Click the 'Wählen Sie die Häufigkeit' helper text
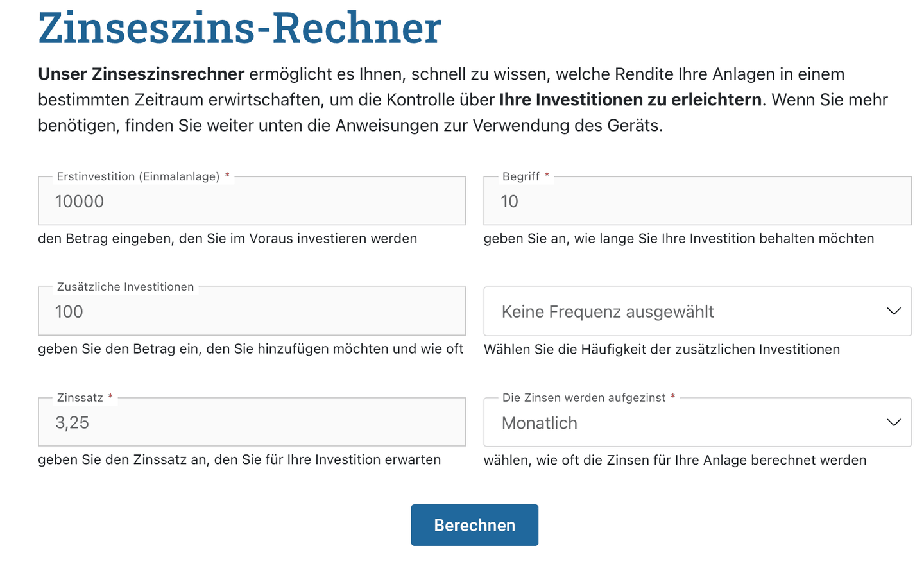Screen dimensions: 924x575 (x=662, y=350)
